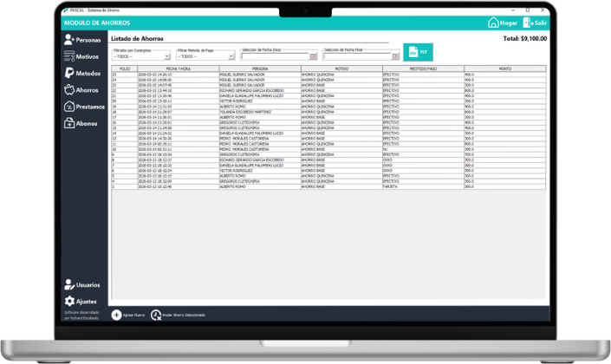Image resolution: width=611 pixels, height=364 pixels.
Task: Open the Abonos section in the sidebar
Action: pos(82,123)
